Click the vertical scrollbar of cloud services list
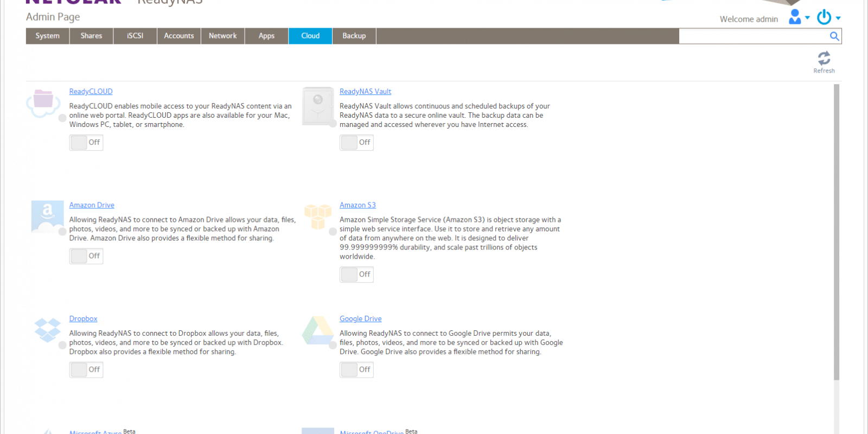868x434 pixels. [x=837, y=233]
